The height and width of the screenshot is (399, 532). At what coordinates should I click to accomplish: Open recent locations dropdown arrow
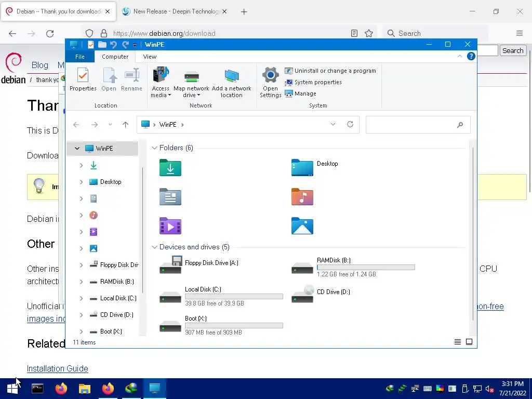[110, 125]
